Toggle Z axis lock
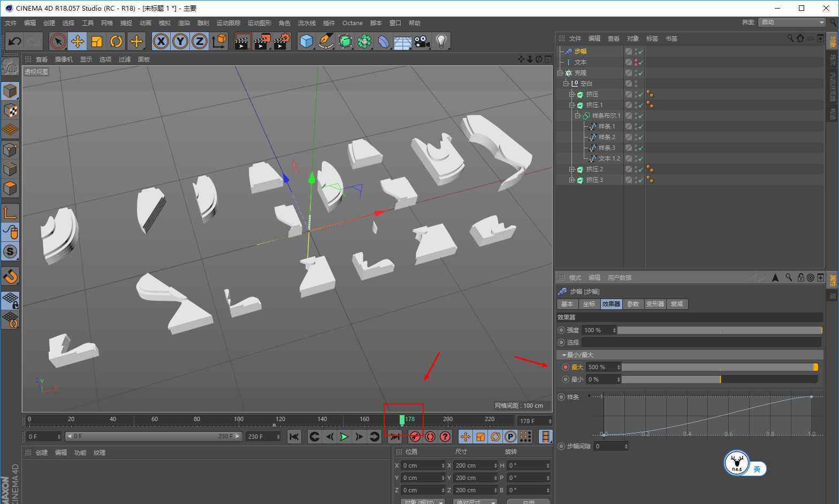This screenshot has height=504, width=839. pyautogui.click(x=200, y=41)
